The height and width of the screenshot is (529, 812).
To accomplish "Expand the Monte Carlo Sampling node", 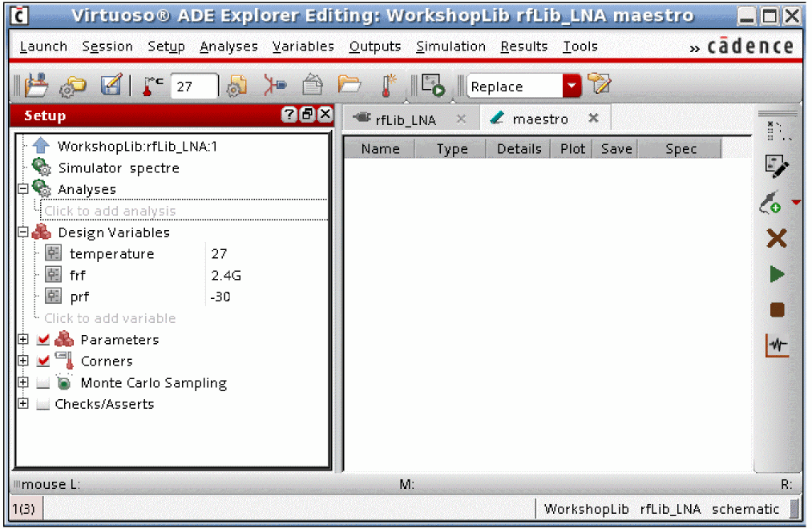I will click(x=22, y=382).
